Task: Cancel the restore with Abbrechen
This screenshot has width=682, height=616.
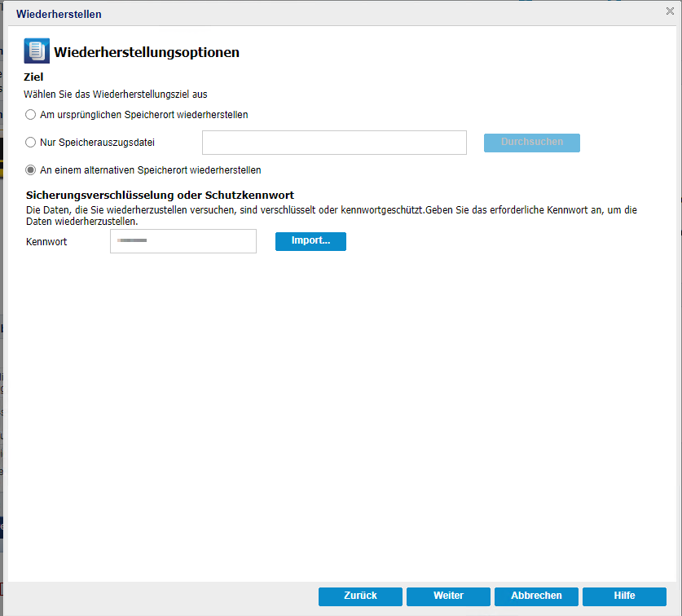Action: (536, 596)
